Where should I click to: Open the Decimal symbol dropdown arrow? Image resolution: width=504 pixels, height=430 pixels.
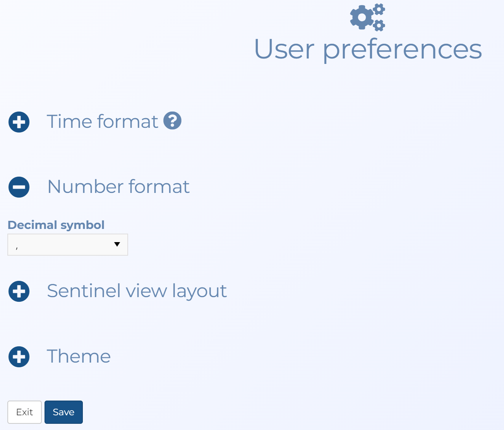coord(117,244)
